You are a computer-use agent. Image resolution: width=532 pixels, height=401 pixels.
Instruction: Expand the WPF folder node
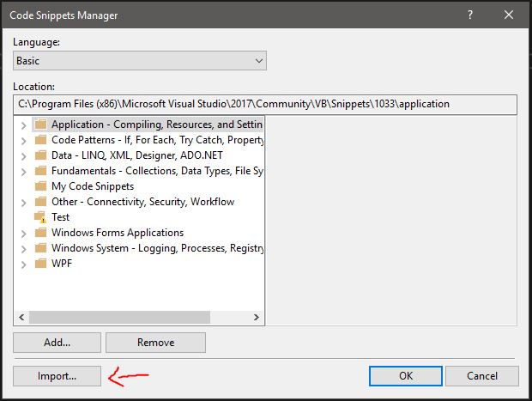click(23, 264)
